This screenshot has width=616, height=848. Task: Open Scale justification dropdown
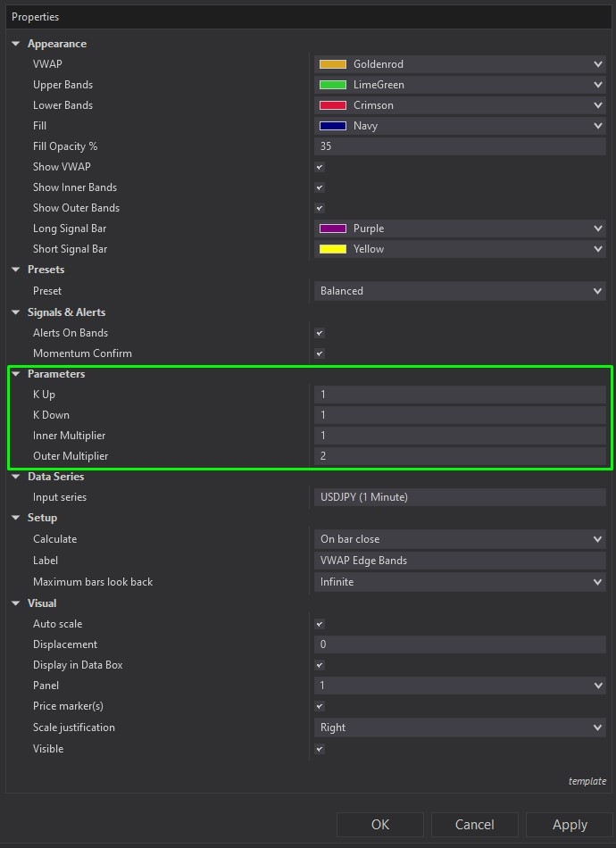[x=459, y=727]
